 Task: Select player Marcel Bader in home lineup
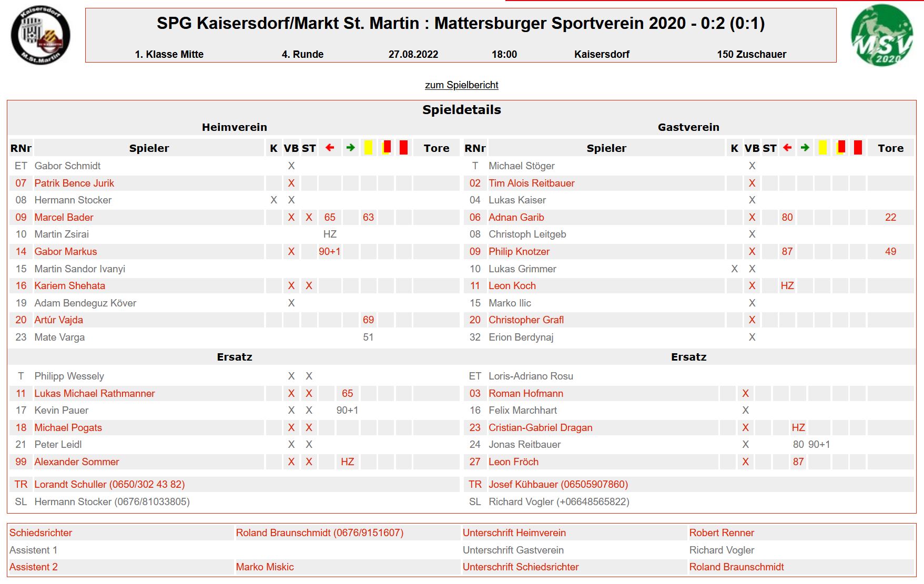(x=64, y=217)
